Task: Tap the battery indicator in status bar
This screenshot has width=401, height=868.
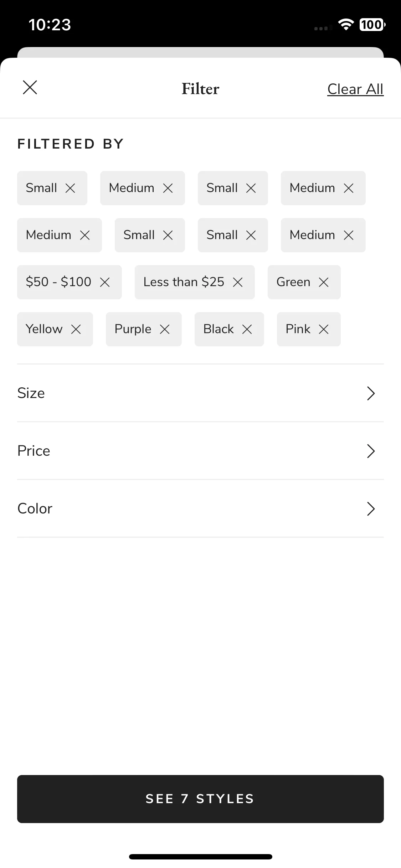Action: [372, 25]
